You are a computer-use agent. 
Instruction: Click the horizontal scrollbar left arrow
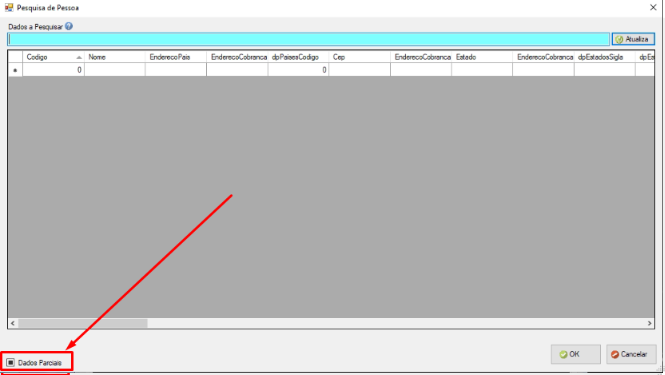13,323
